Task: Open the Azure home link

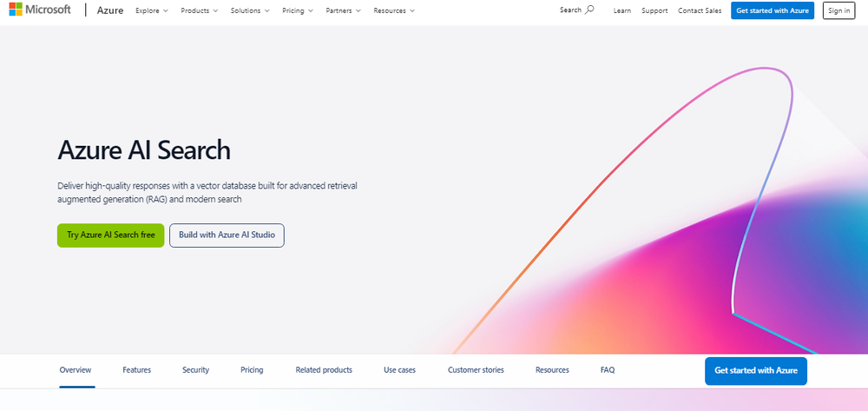Action: click(110, 10)
